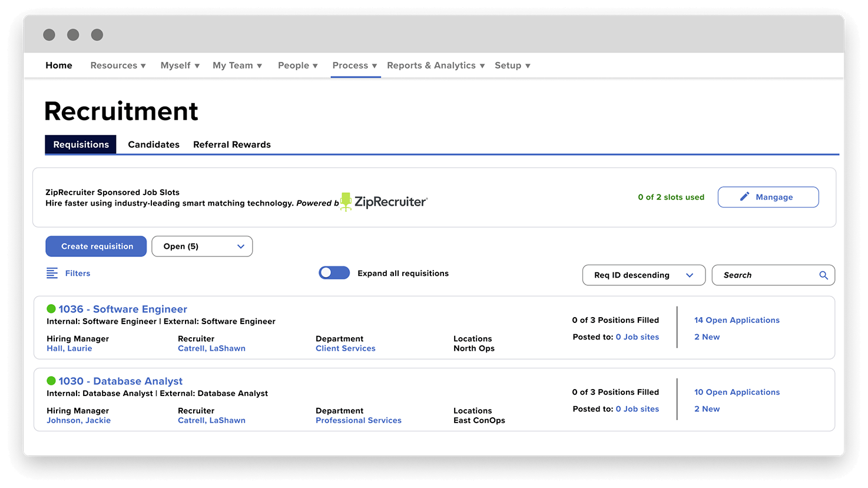Click green status dot for 1036 requisition

point(51,309)
